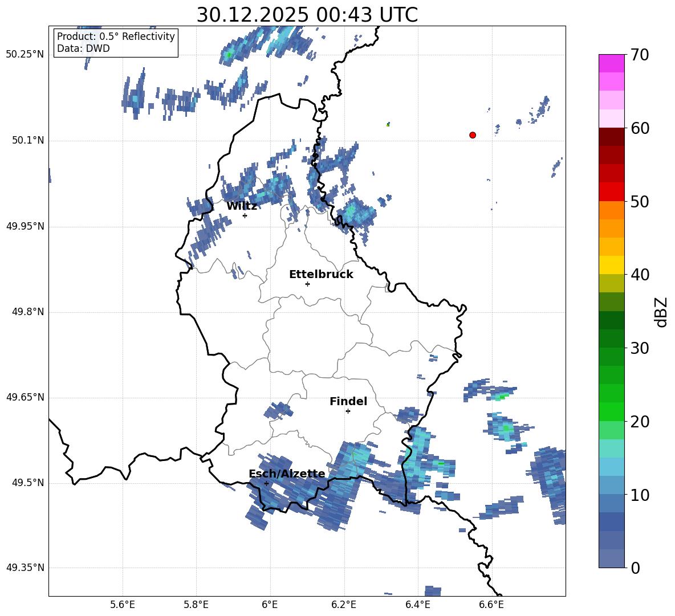Click the Findel cross marker
Viewport: 675px width, 616px height.
point(348,411)
